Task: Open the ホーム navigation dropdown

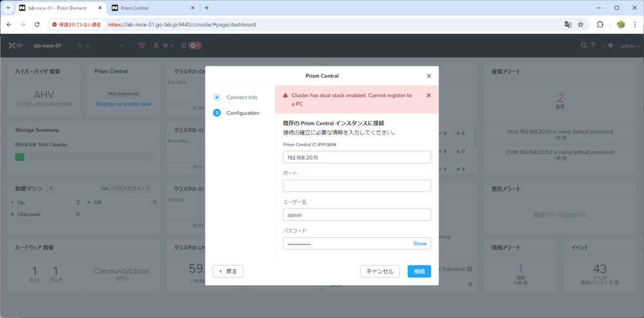Action: (99, 46)
